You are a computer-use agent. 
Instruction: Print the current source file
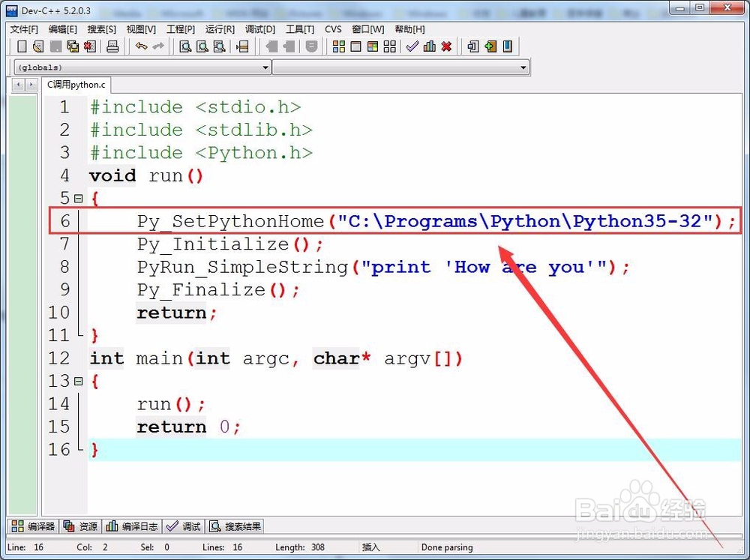pos(112,46)
